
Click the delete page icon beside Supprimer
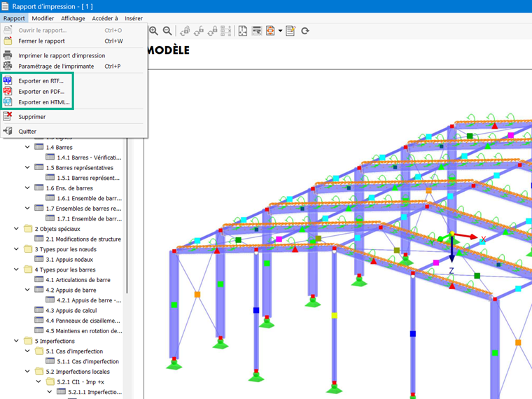[x=8, y=116]
